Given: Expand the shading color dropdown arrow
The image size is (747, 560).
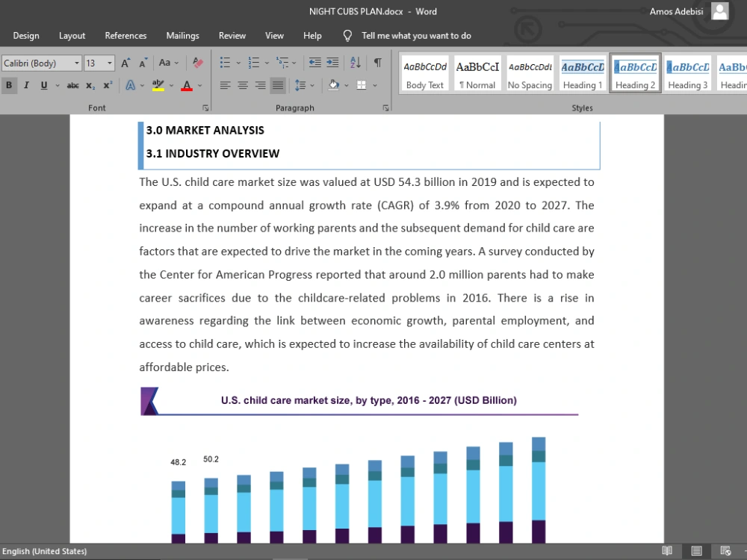Looking at the screenshot, I should tap(347, 86).
